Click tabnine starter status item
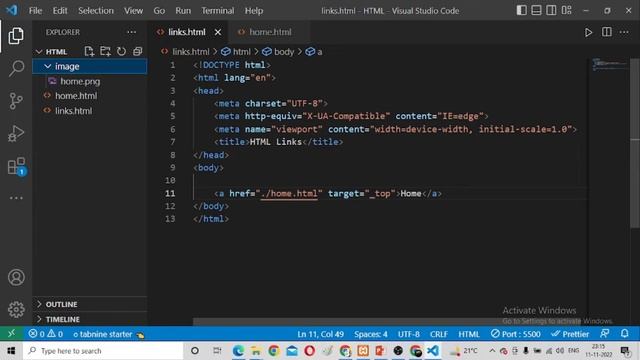Viewport: 640px width, 360px height. click(x=109, y=334)
